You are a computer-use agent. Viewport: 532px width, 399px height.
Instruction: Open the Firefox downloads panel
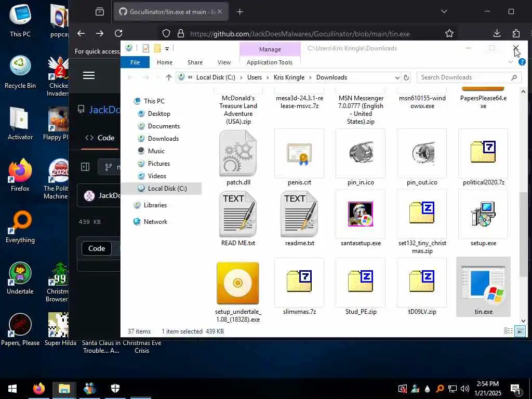[x=497, y=33]
